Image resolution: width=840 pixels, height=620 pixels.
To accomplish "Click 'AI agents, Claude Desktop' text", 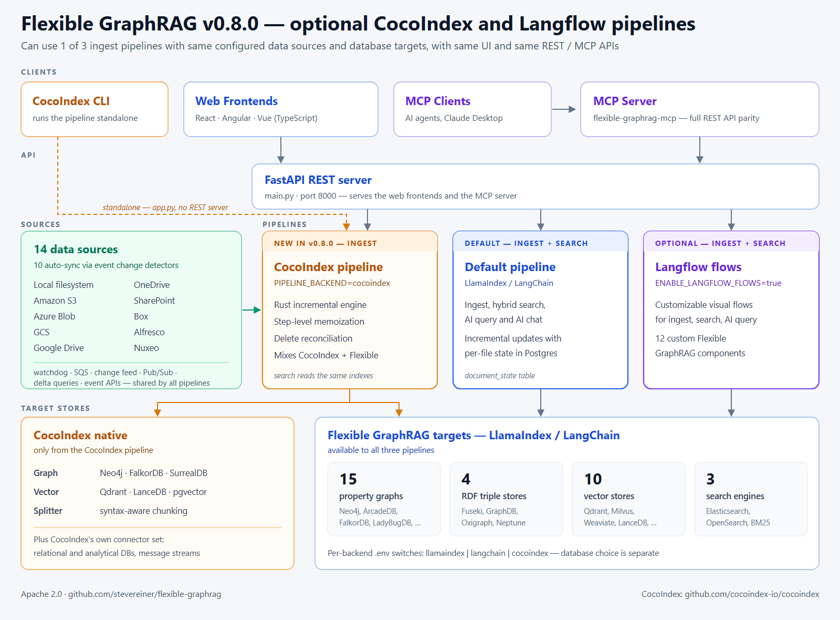I will click(x=454, y=118).
